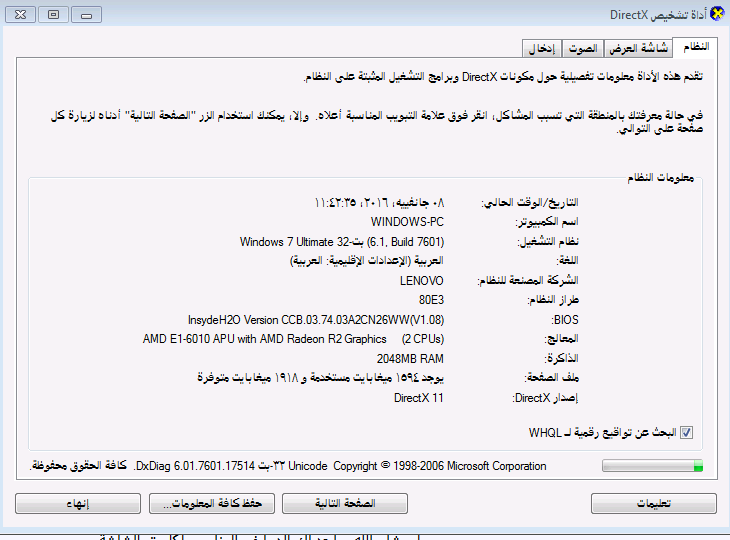Maximize the DirectX diagnostic window
This screenshot has width=730, height=540.
[54, 15]
